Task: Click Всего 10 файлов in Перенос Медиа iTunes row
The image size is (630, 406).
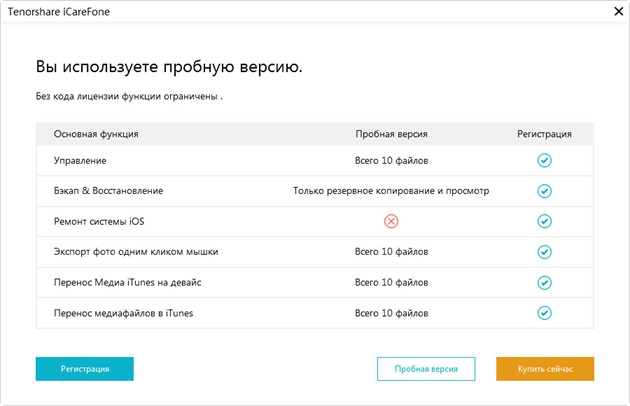Action: pyautogui.click(x=391, y=283)
